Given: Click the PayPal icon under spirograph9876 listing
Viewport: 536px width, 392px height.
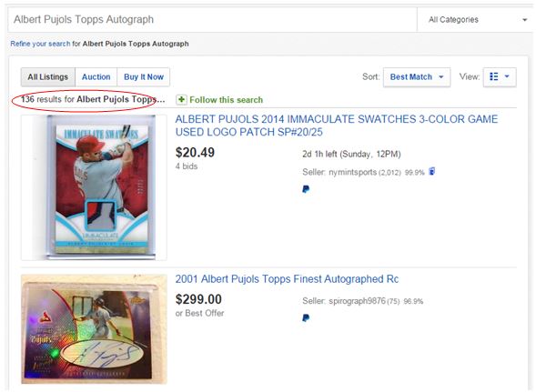Looking at the screenshot, I should coord(306,318).
